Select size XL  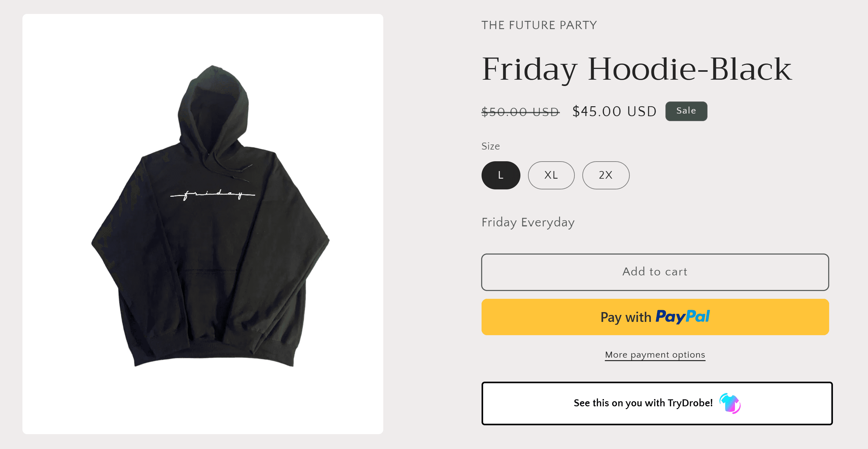551,175
